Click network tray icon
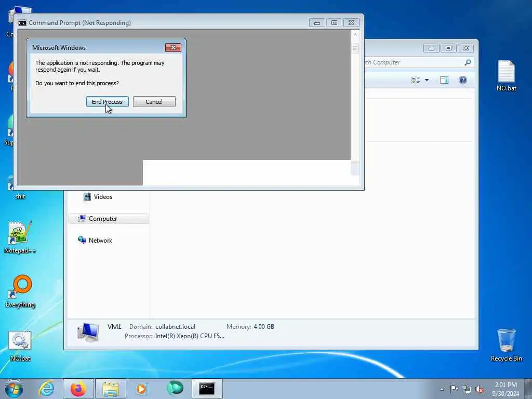 tap(467, 389)
